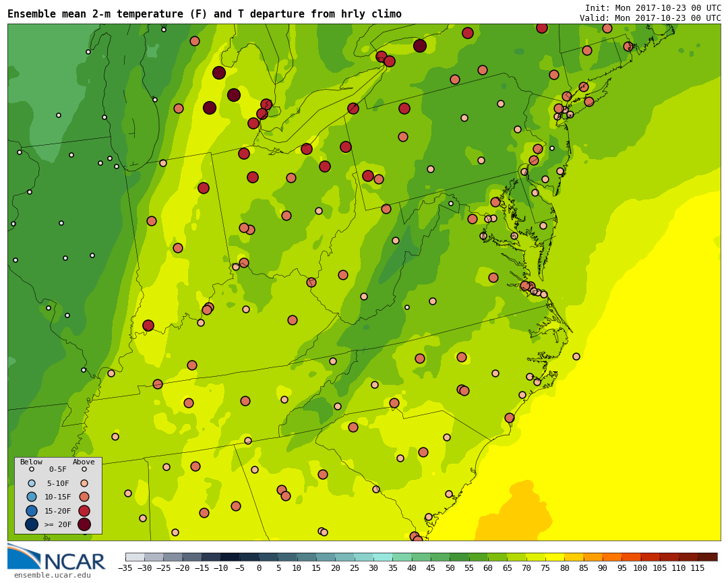The width and height of the screenshot is (728, 583).
Task: Click the Init: Mon 2017-10-23 00 UTC line
Action: click(653, 8)
